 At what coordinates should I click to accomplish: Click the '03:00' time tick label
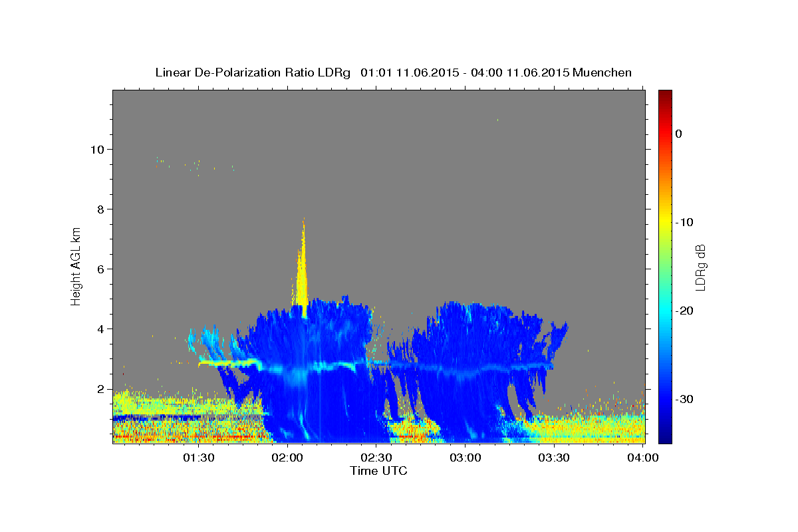pos(465,458)
